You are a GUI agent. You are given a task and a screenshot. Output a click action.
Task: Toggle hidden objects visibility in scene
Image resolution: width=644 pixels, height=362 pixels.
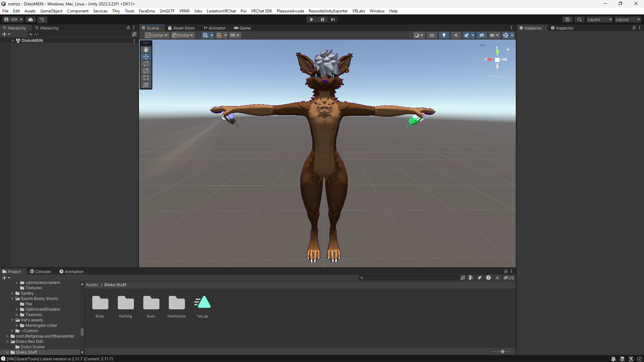point(482,35)
